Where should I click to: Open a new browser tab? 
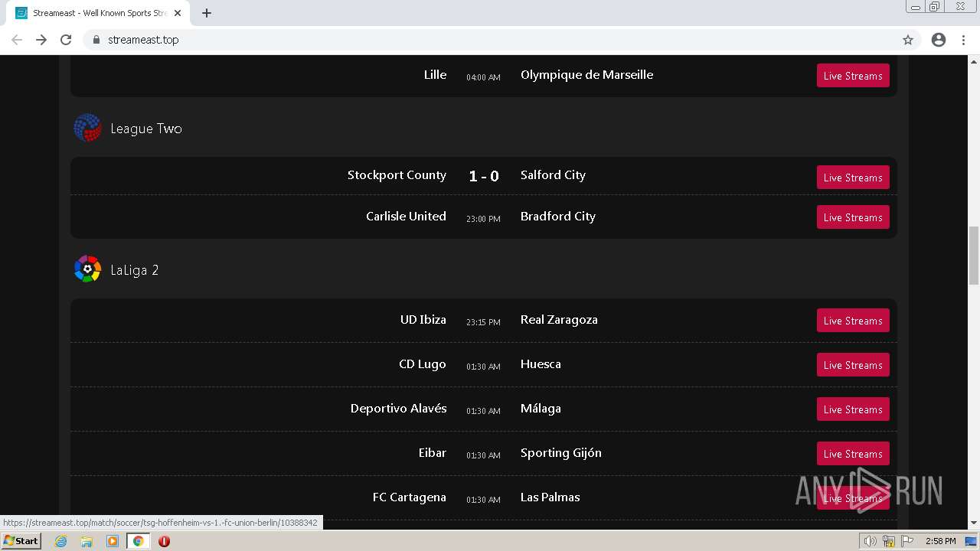click(207, 13)
